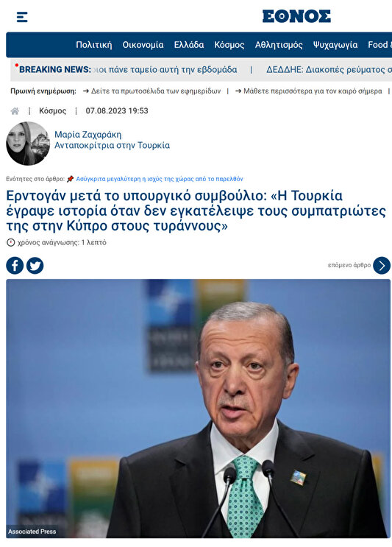Open the Οικονομία menu section
The image size is (392, 547).
143,45
